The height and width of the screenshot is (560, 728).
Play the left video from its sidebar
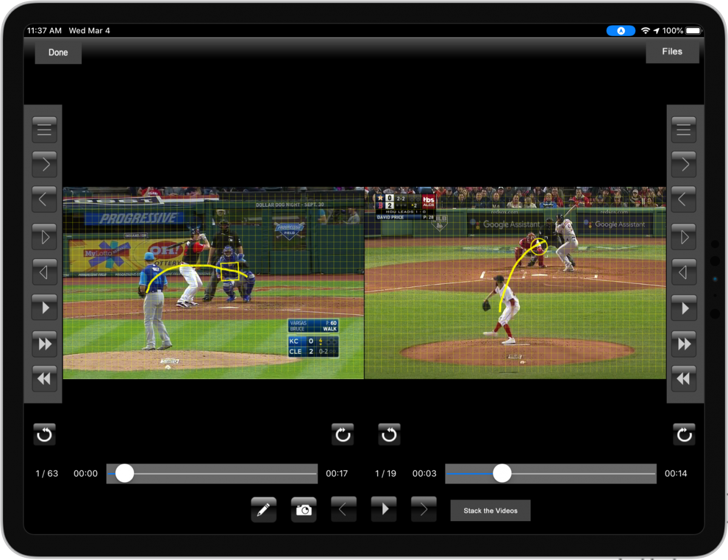point(44,308)
